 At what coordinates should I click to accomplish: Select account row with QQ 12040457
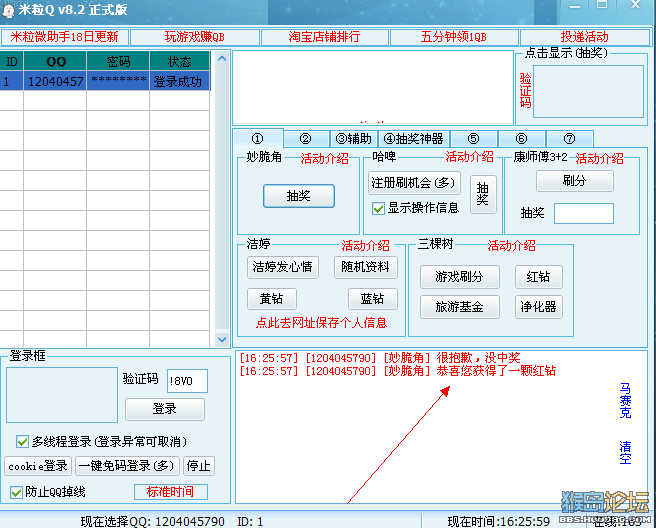(x=105, y=81)
